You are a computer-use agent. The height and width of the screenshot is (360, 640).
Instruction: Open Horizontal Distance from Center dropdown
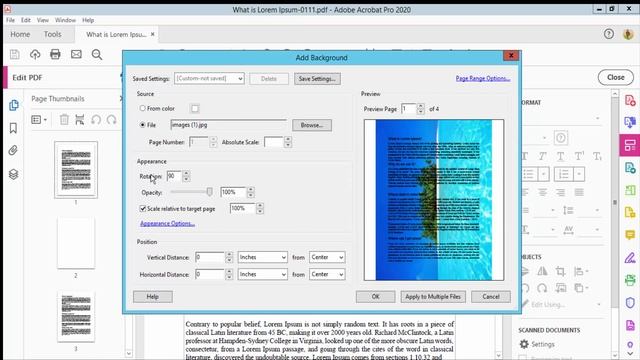[x=327, y=274]
